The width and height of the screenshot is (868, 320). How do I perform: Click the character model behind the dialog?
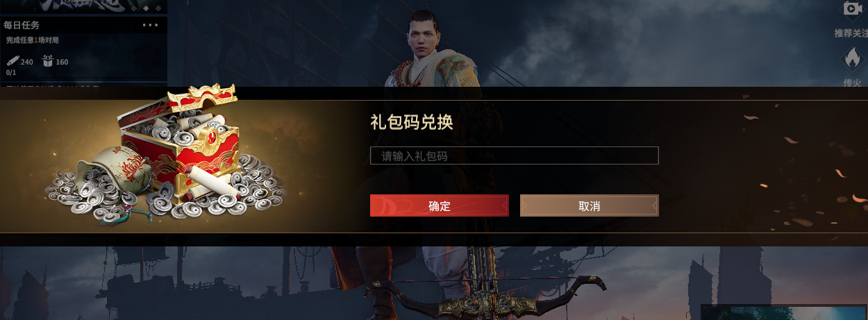[x=437, y=47]
